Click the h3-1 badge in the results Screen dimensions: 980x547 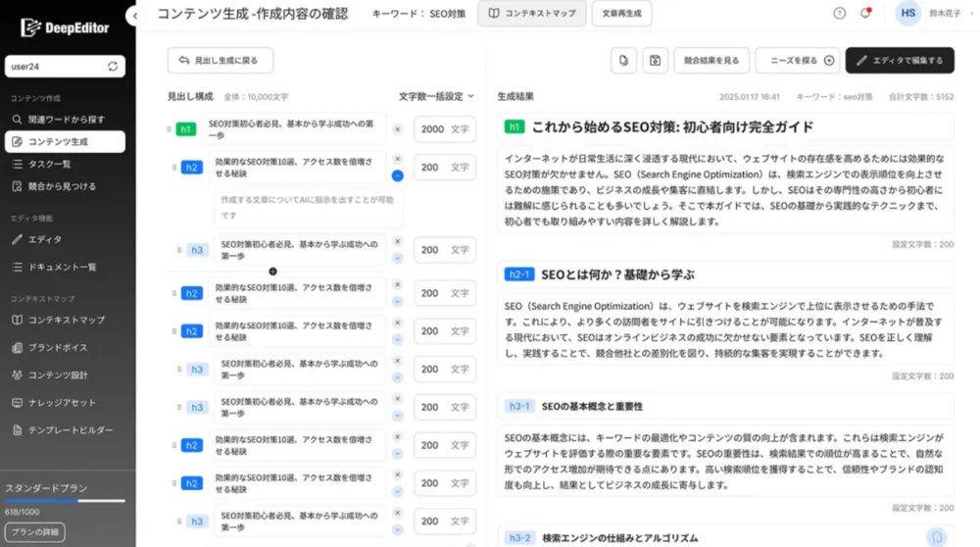(x=518, y=407)
